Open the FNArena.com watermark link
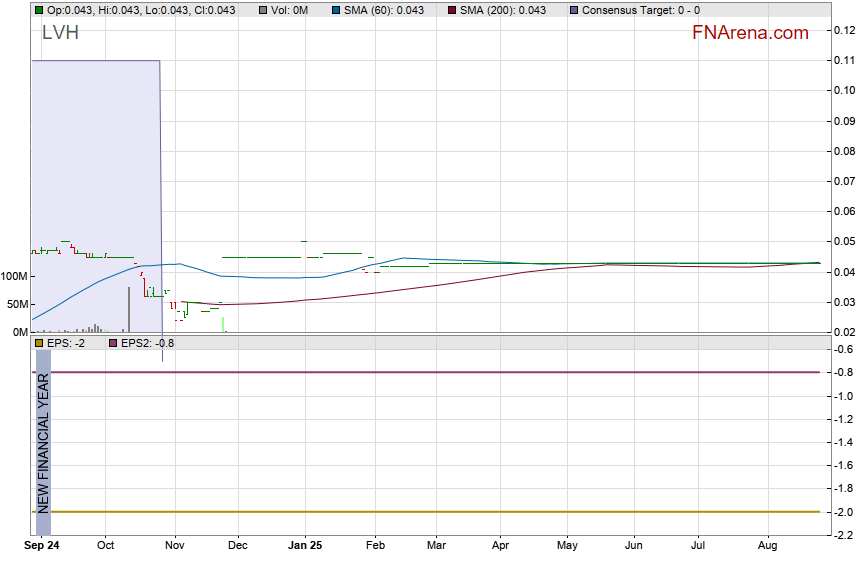 point(750,33)
